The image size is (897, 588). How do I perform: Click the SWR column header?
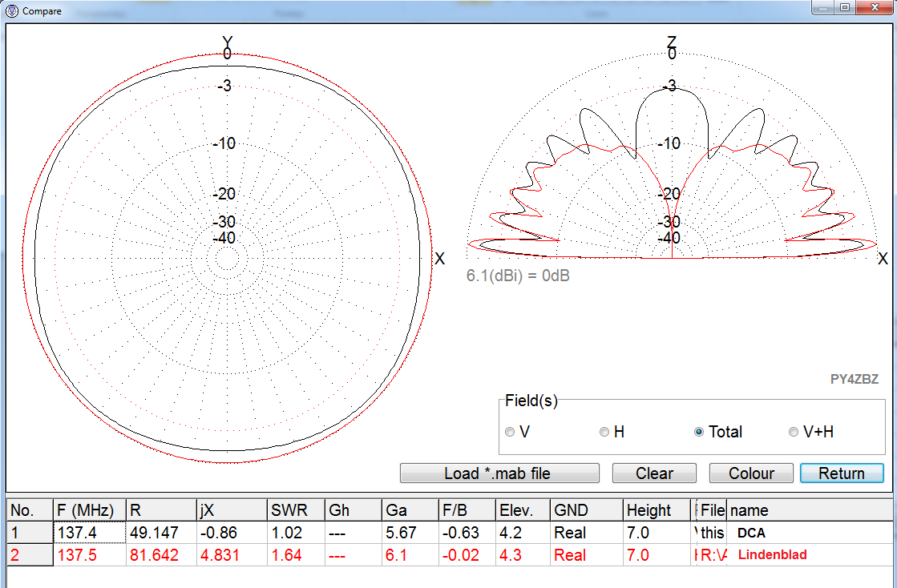tap(296, 510)
